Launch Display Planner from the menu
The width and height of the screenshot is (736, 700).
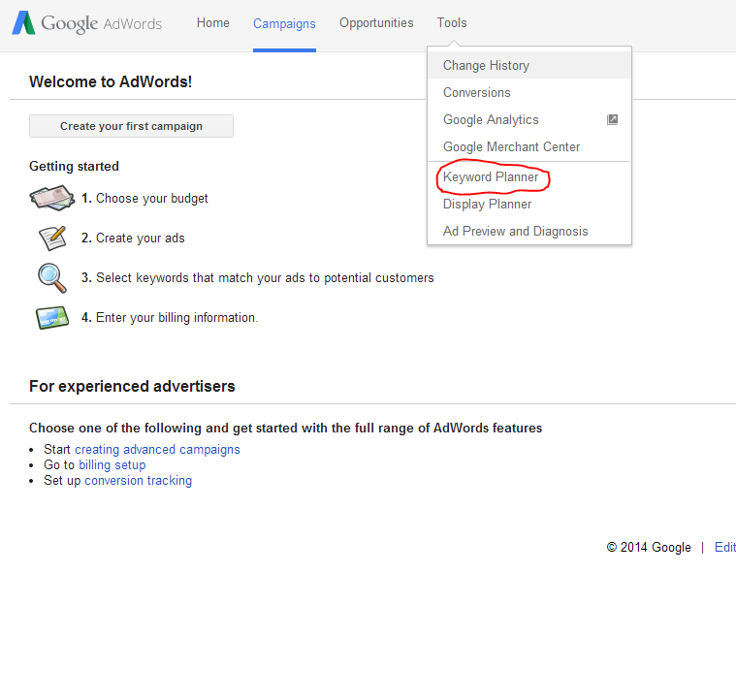[487, 205]
